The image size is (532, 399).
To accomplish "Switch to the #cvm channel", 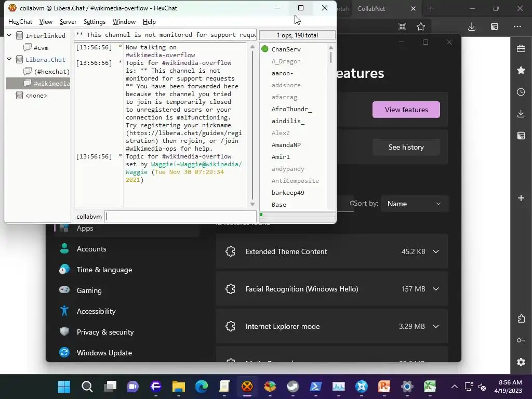I will (x=41, y=47).
